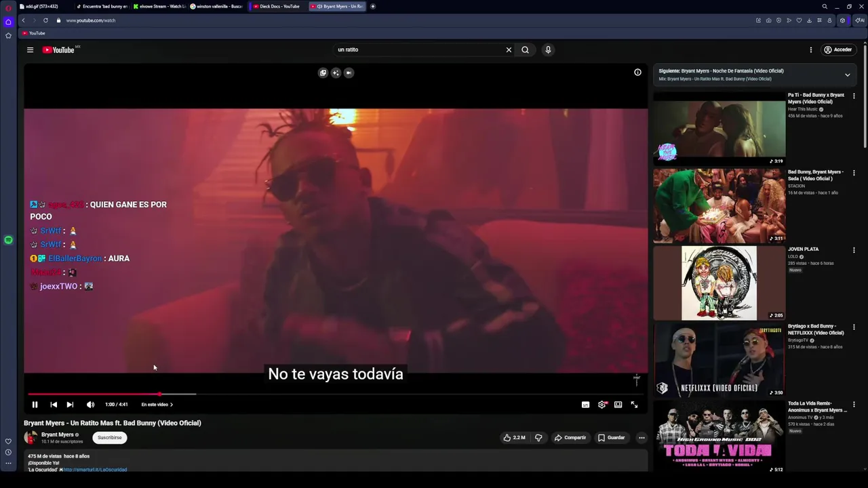Like the video (2.2 M)

tap(514, 438)
